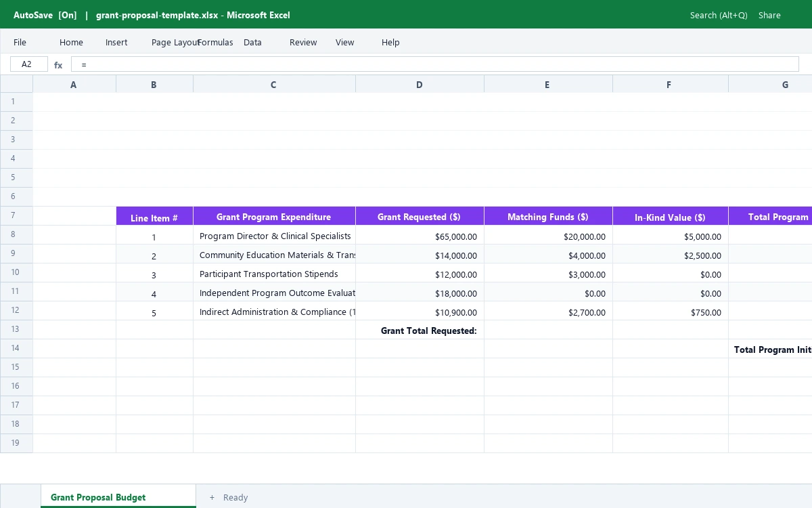Select Indirect Administration & Compliance cell

click(274, 311)
